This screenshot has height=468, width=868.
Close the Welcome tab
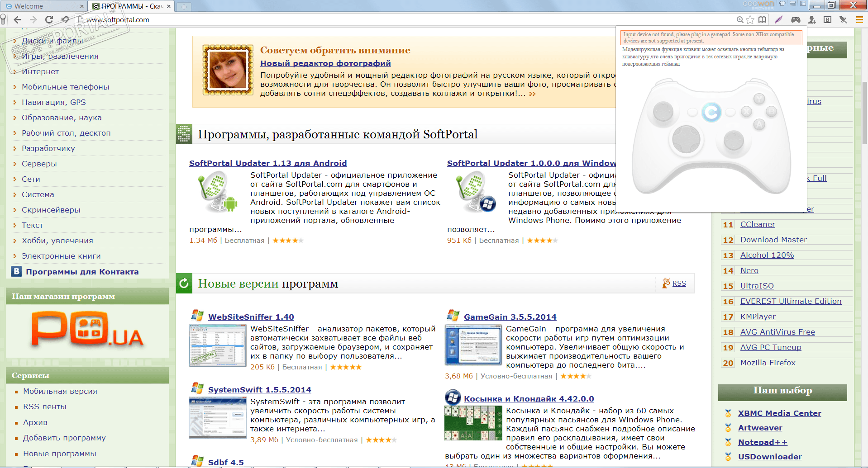tap(81, 6)
